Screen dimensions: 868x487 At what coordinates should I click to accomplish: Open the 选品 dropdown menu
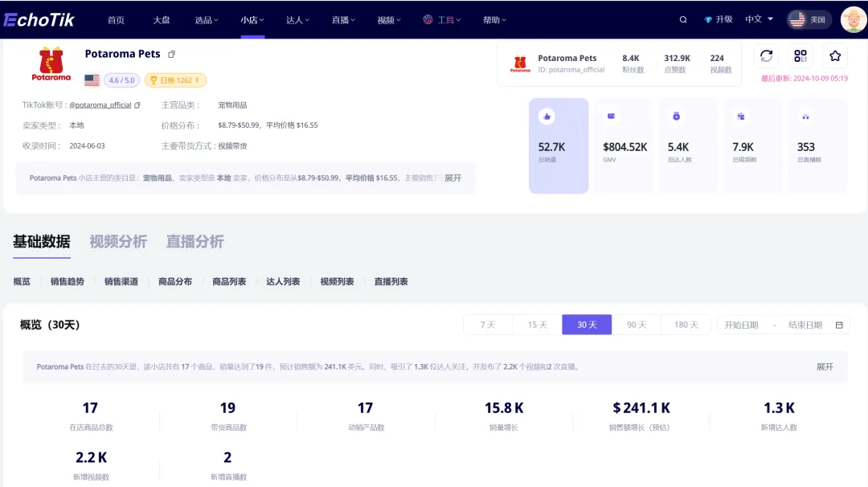click(x=207, y=20)
